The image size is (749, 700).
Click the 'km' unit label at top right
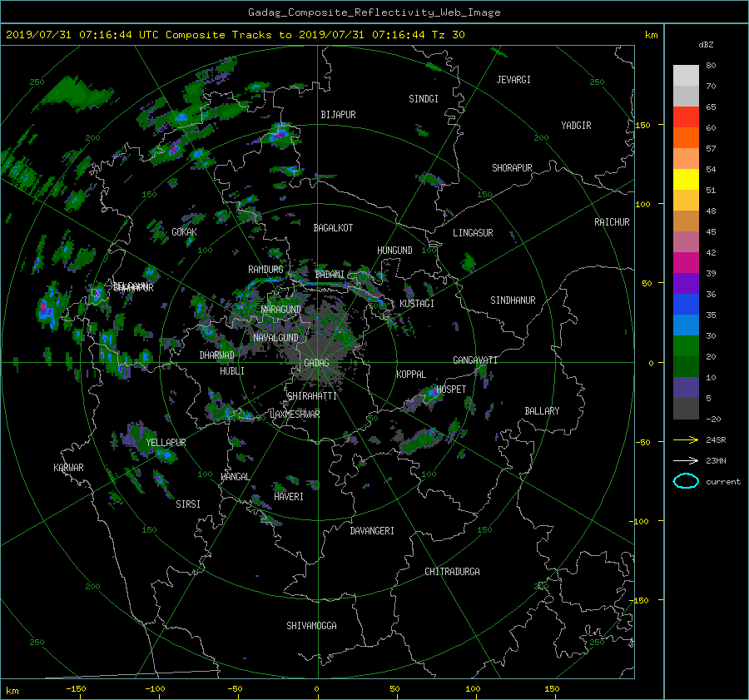(x=651, y=35)
